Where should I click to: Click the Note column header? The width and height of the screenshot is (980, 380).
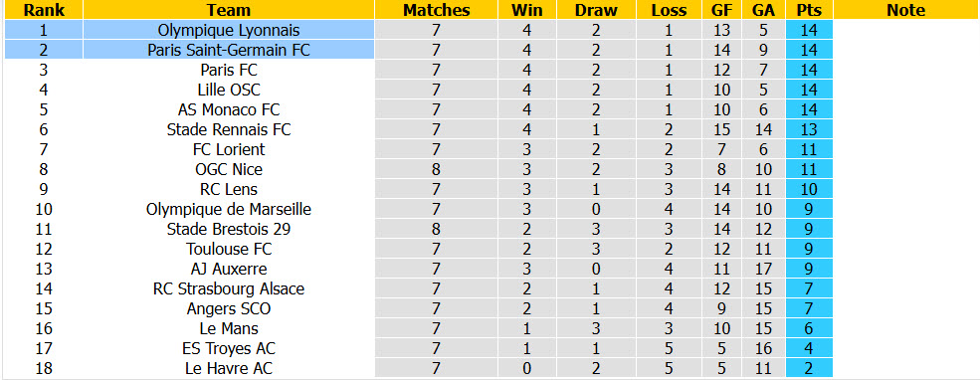[x=905, y=10]
